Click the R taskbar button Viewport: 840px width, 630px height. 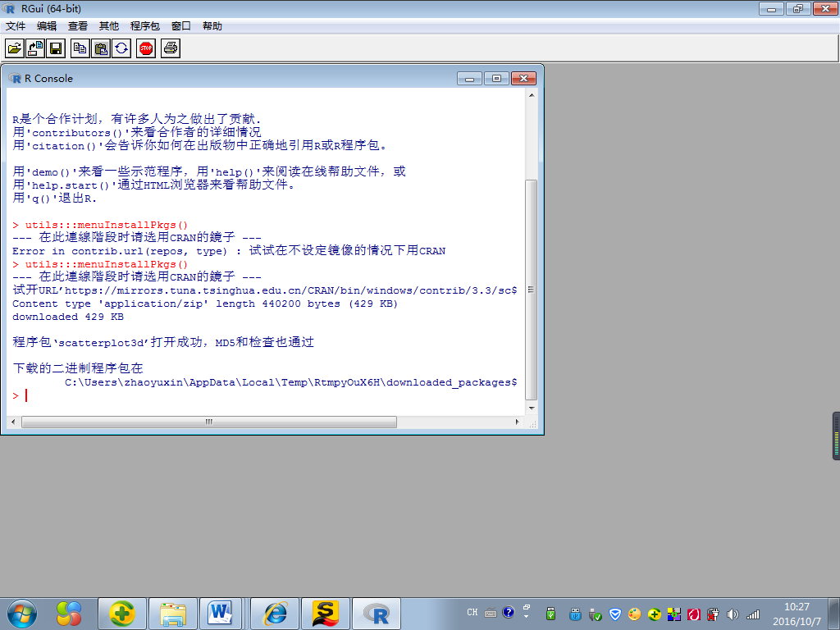point(377,614)
